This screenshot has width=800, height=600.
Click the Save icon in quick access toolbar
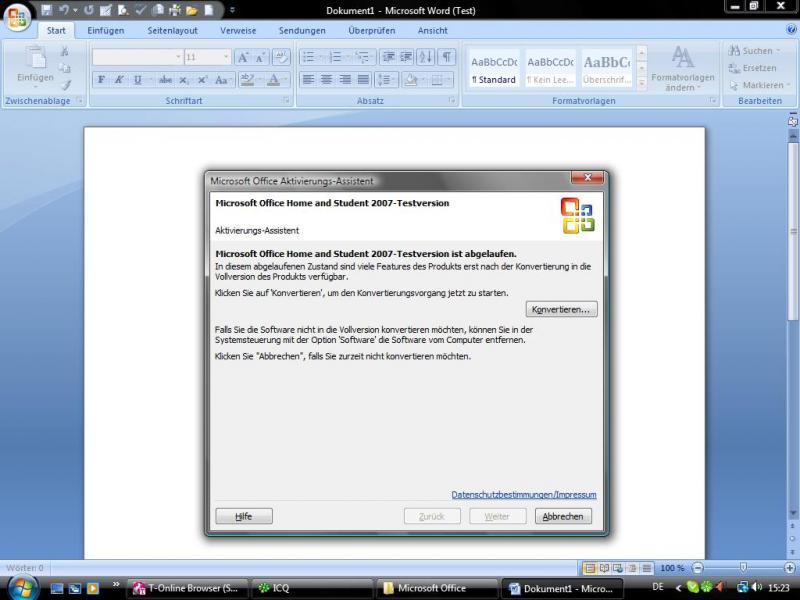click(x=46, y=10)
